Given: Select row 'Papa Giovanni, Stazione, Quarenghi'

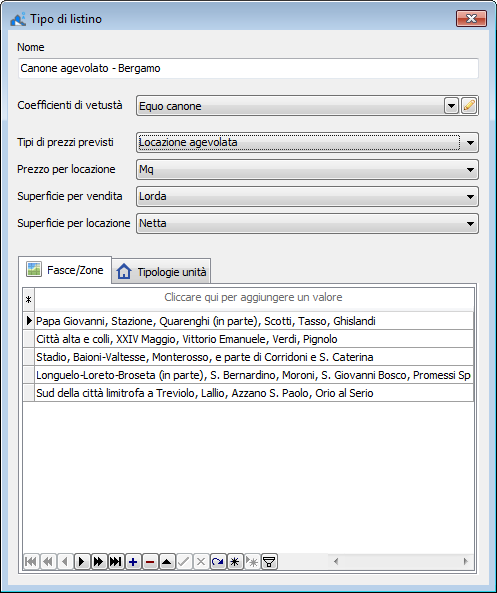Looking at the screenshot, I should (x=254, y=321).
